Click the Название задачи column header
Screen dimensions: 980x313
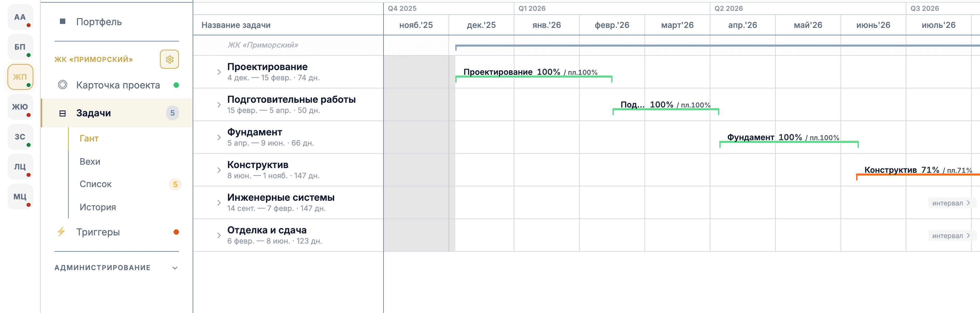click(x=236, y=25)
